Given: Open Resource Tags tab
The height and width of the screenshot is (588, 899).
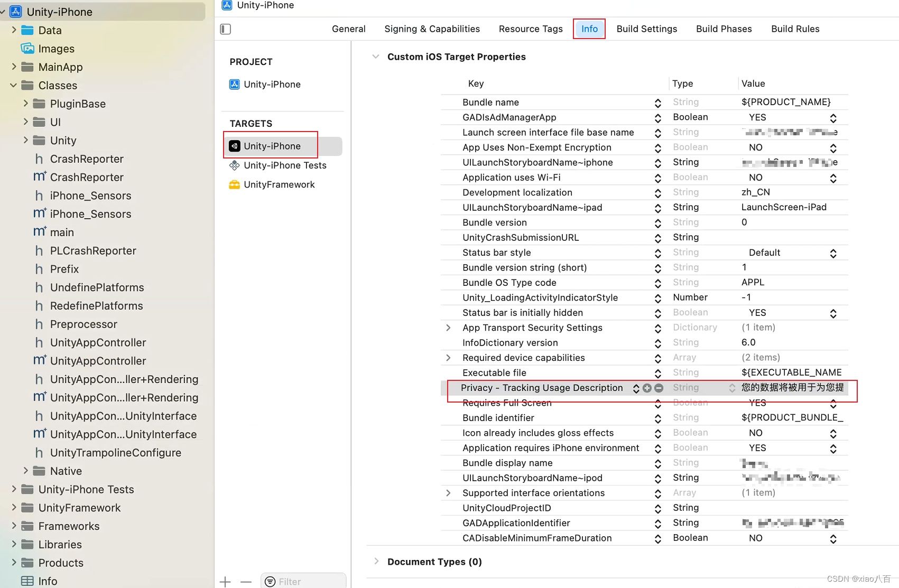Looking at the screenshot, I should [x=531, y=29].
